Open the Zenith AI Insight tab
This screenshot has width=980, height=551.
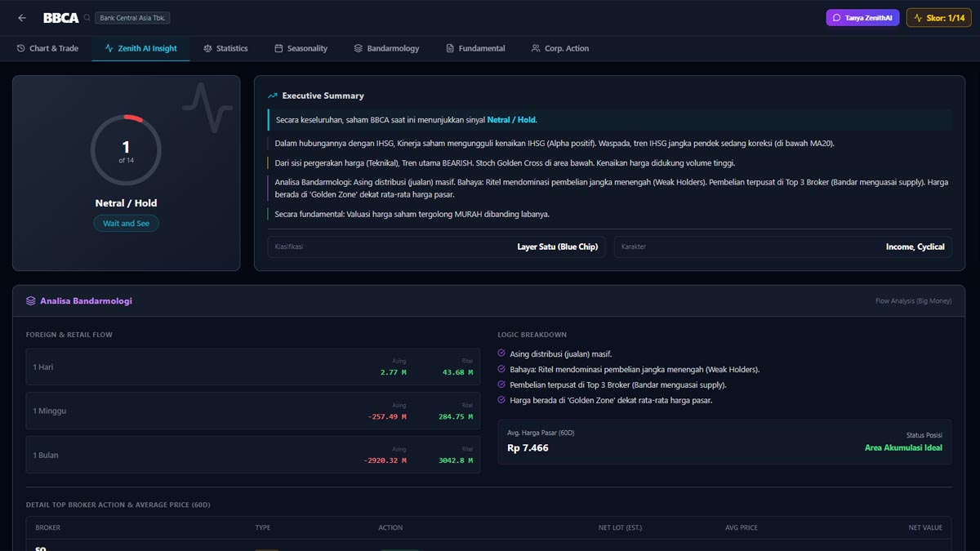pos(140,48)
